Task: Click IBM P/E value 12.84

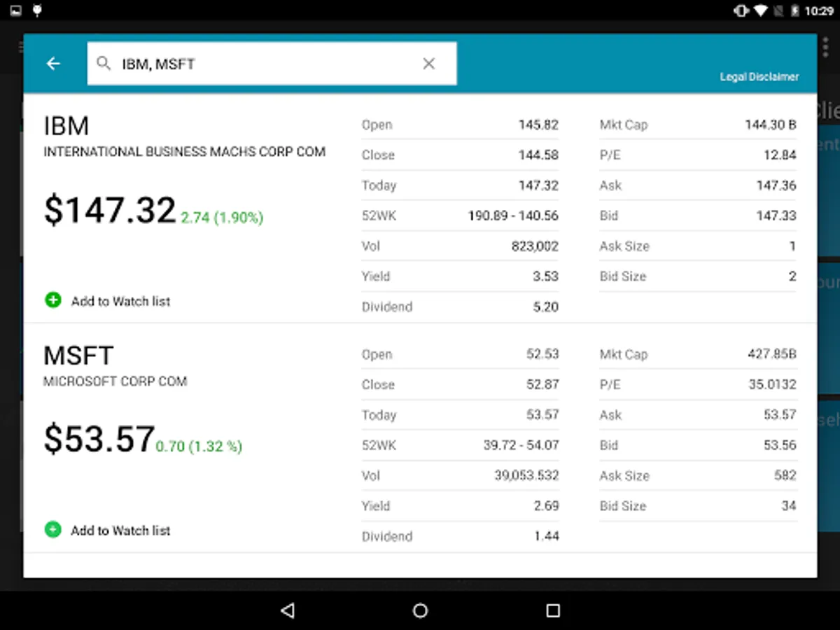Action: tap(780, 155)
